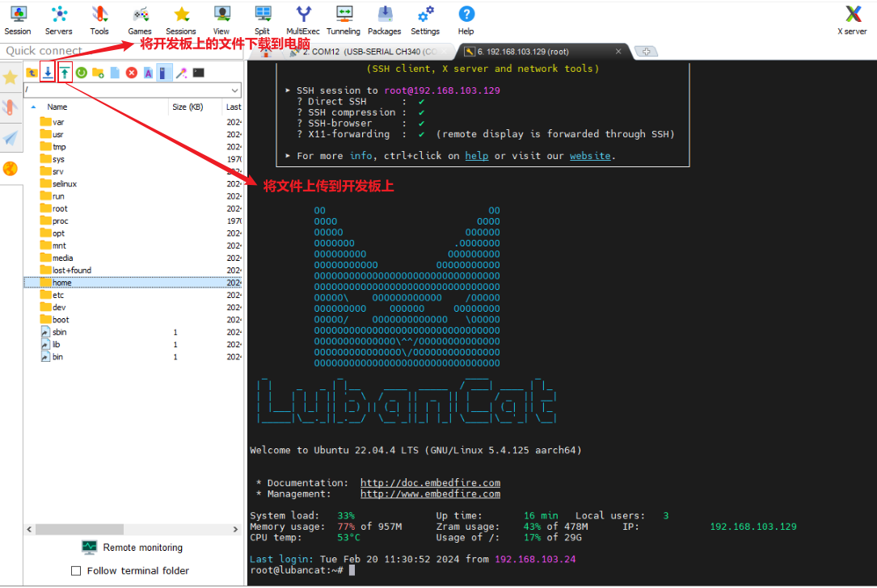Open the star Sessions sidebar tab

pyautogui.click(x=11, y=77)
